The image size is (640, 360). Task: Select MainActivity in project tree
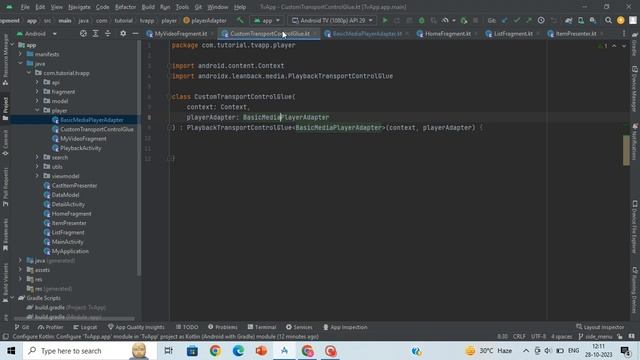(x=67, y=242)
